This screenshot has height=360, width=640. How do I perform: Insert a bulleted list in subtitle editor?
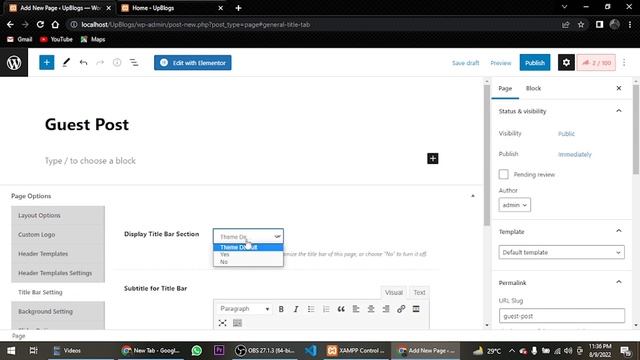(311, 309)
